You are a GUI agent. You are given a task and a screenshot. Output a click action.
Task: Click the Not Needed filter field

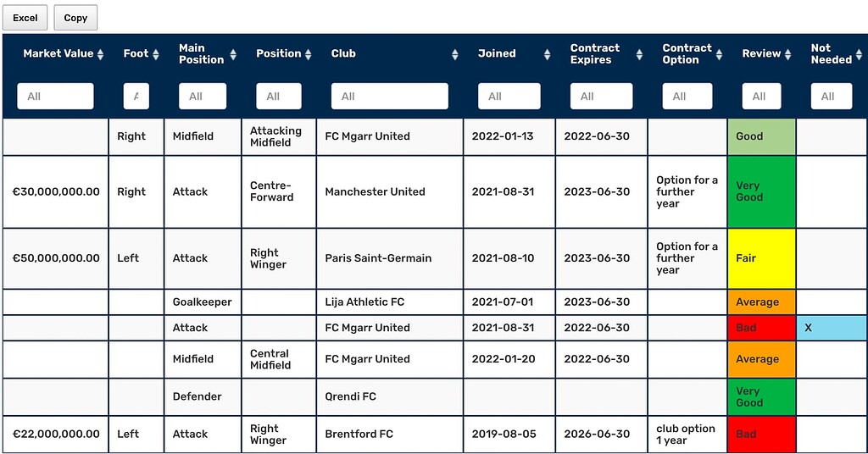[x=832, y=97]
